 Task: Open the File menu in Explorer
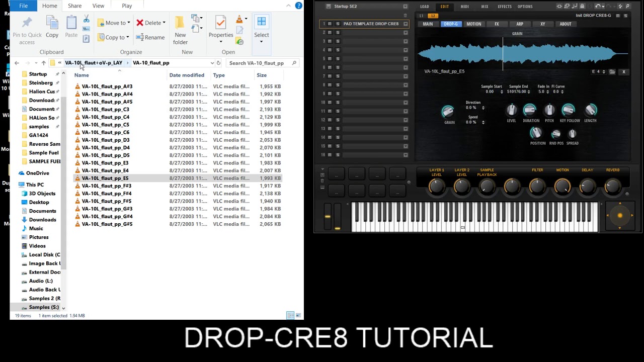(23, 6)
